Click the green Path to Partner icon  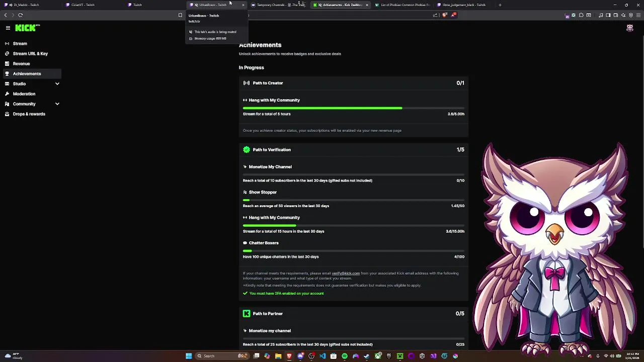coord(247,314)
